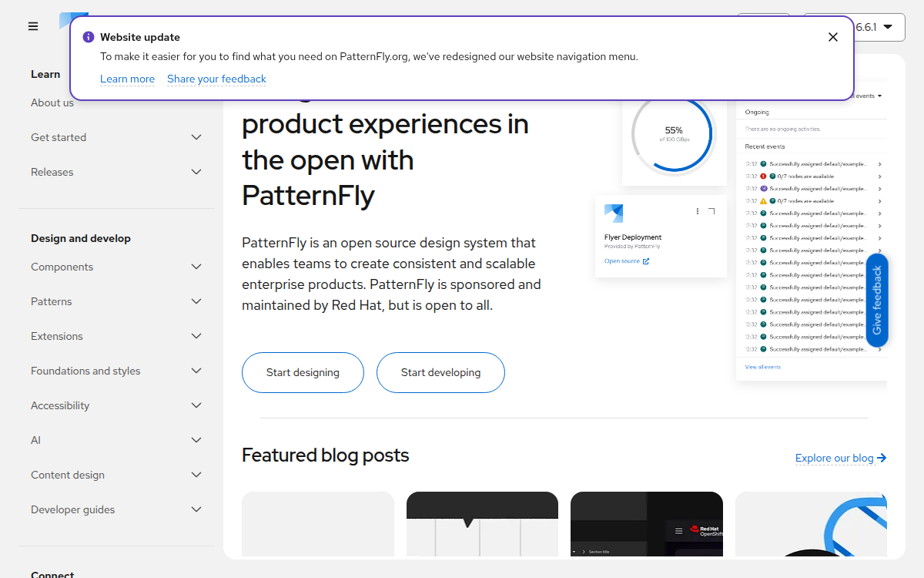Screen dimensions: 924x578
Task: Click the Start designing button
Action: (303, 372)
